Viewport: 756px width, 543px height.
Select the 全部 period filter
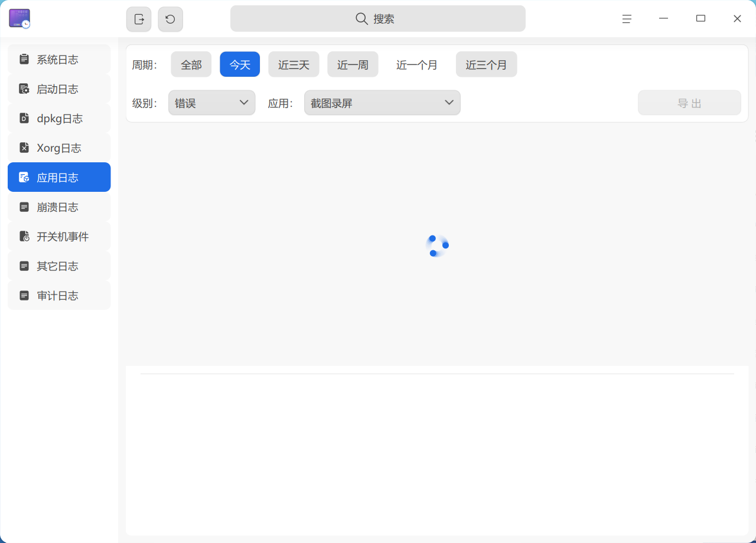(191, 64)
